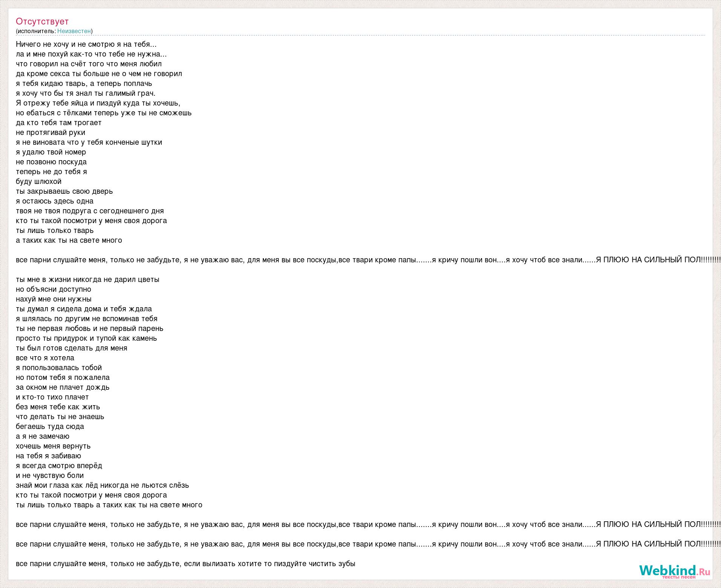
Task: Click the line "что делать ты не знаешь"
Action: [60, 417]
